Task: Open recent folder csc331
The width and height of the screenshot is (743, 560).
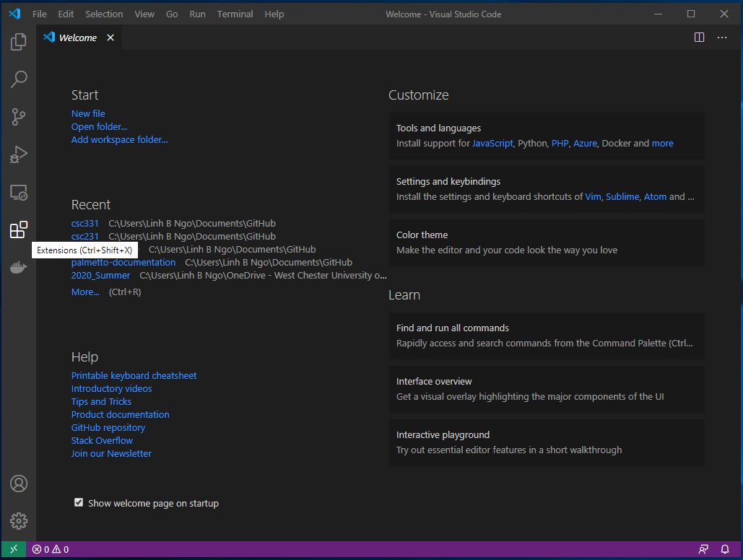Action: tap(84, 223)
